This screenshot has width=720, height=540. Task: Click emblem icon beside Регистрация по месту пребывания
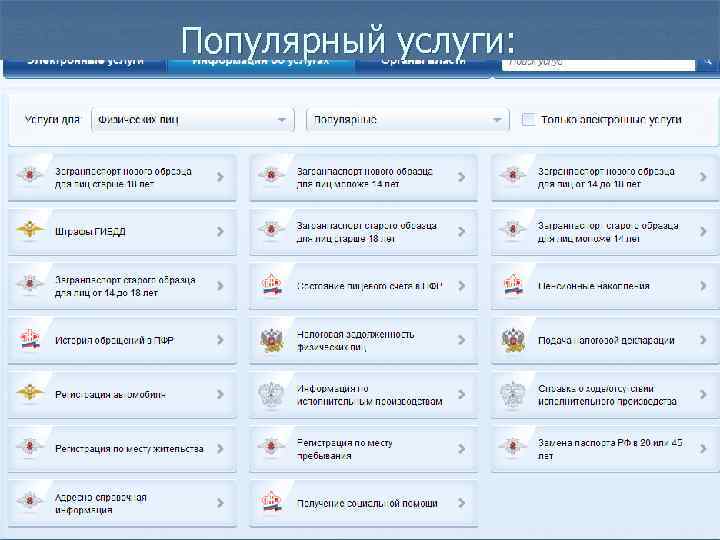pos(271,446)
